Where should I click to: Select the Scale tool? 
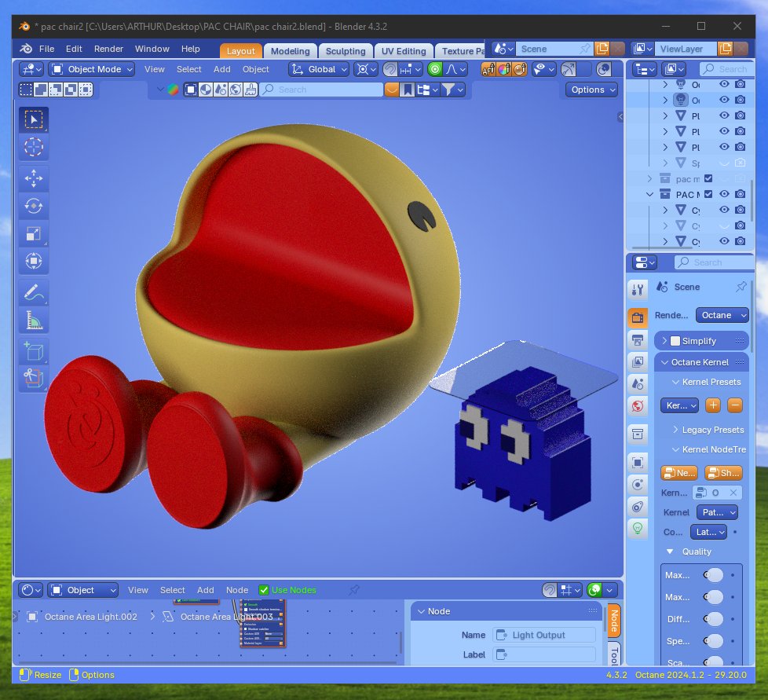click(33, 233)
